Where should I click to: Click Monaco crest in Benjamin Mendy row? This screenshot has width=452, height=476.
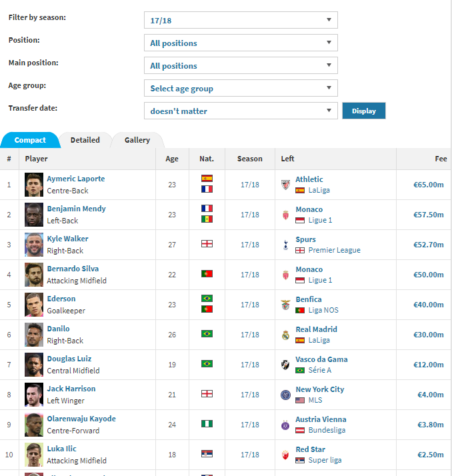pyautogui.click(x=285, y=215)
